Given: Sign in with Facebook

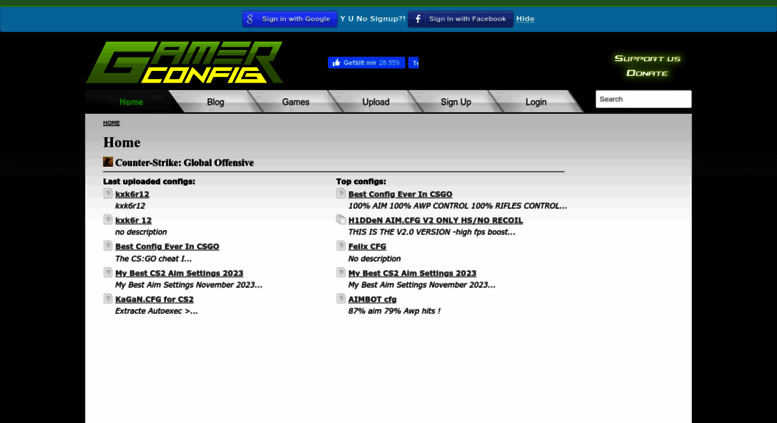Looking at the screenshot, I should point(460,19).
